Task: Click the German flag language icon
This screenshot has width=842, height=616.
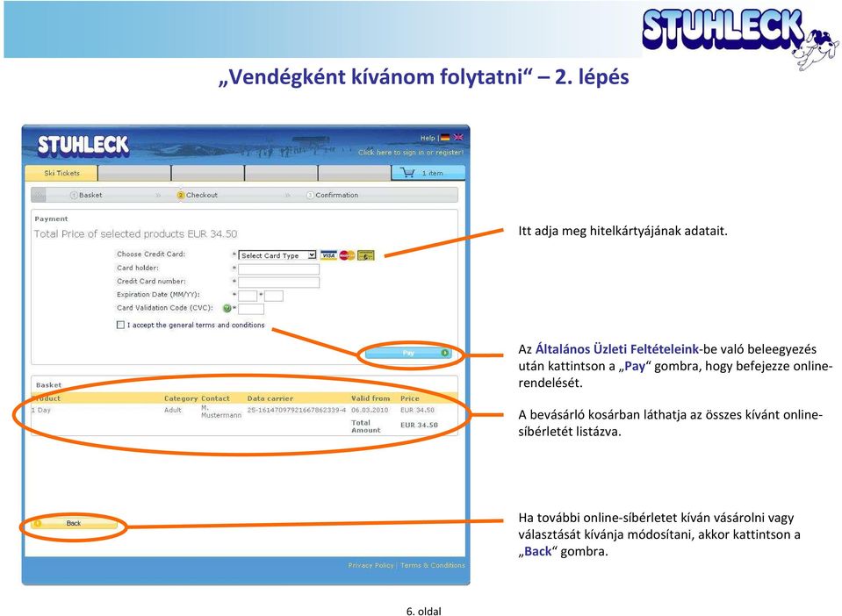Action: click(444, 138)
